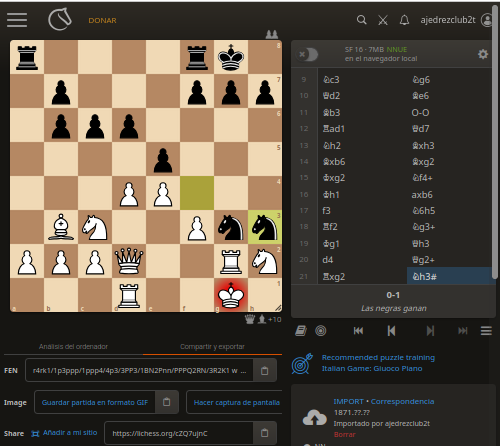The image size is (500, 446).
Task: Click Guardar partida en formato GIF
Action: 95,402
